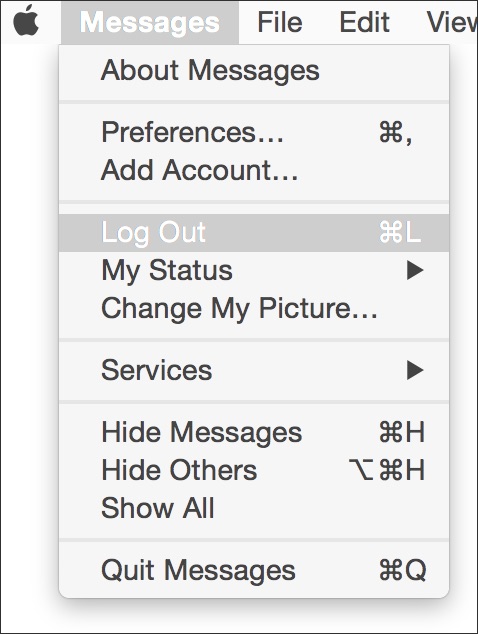This screenshot has height=634, width=478.
Task: Choose Add Account…
Action: pyautogui.click(x=254, y=170)
